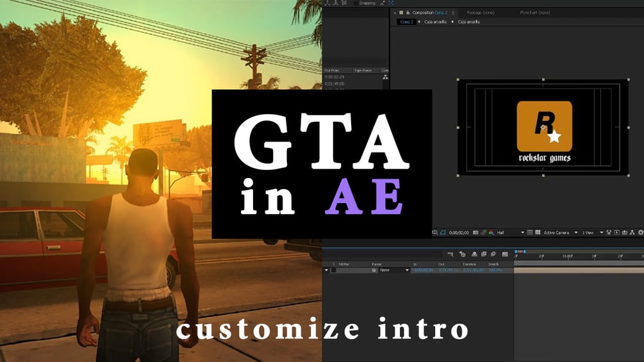Enable the Snapping checkbox
The height and width of the screenshot is (362, 644).
[356, 3]
